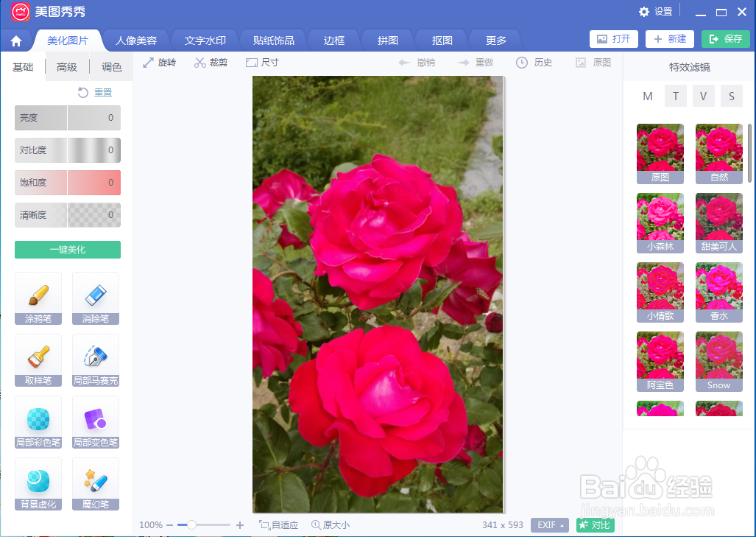Screen dimensions: 756x537
Task: Click the 旋转 rotate tool
Action: (x=160, y=62)
